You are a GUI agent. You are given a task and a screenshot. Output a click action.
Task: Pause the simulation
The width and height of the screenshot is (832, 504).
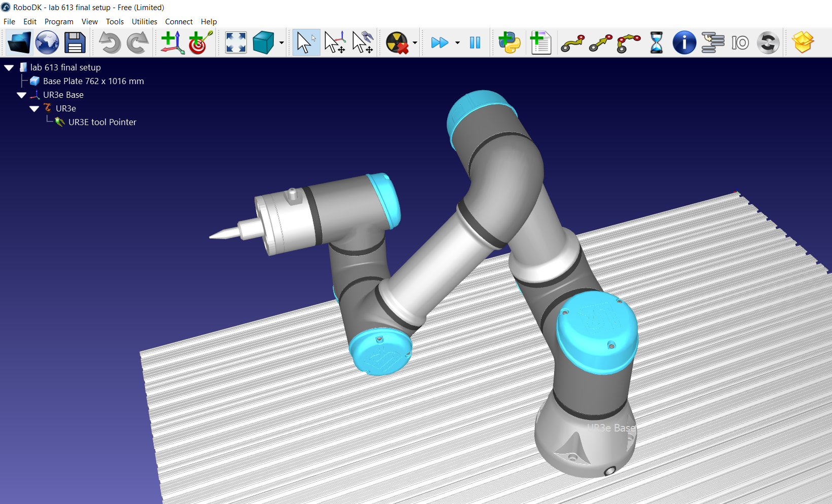(475, 43)
